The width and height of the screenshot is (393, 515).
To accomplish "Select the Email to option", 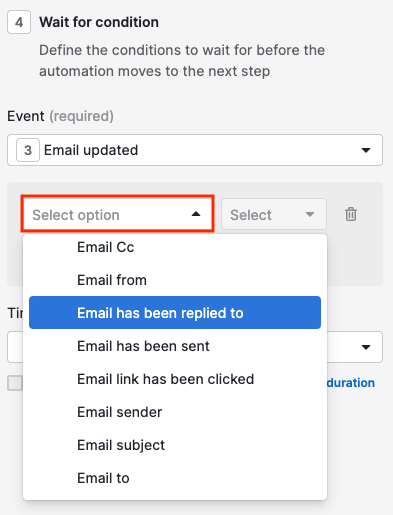I will 175,478.
